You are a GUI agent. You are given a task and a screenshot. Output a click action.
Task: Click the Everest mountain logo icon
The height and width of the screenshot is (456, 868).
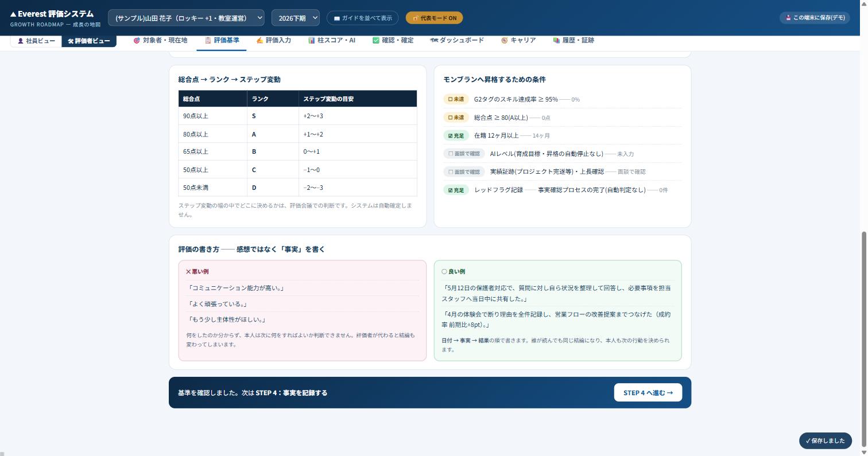[13, 14]
